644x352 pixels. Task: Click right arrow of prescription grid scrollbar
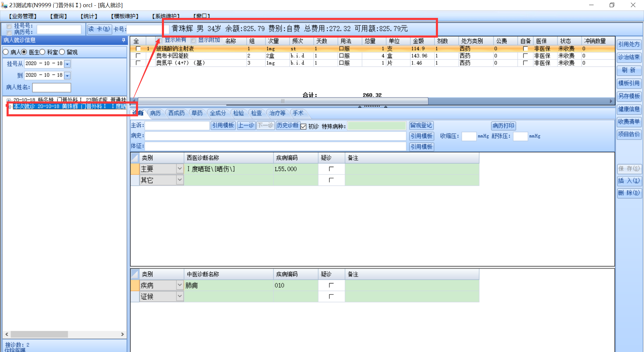point(611,101)
